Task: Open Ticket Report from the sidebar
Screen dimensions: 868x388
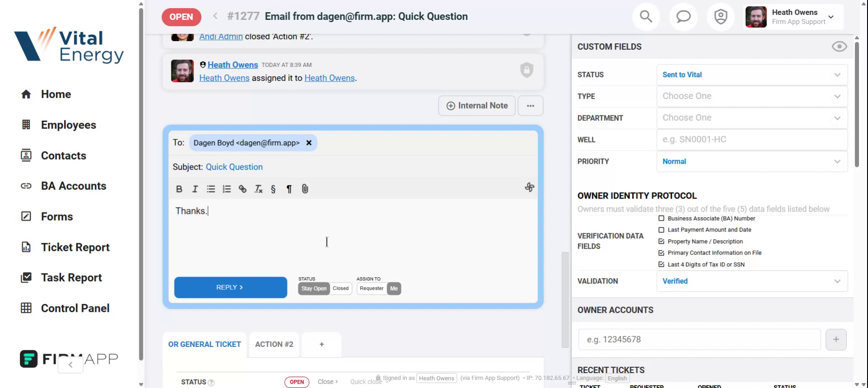Action: tap(75, 247)
